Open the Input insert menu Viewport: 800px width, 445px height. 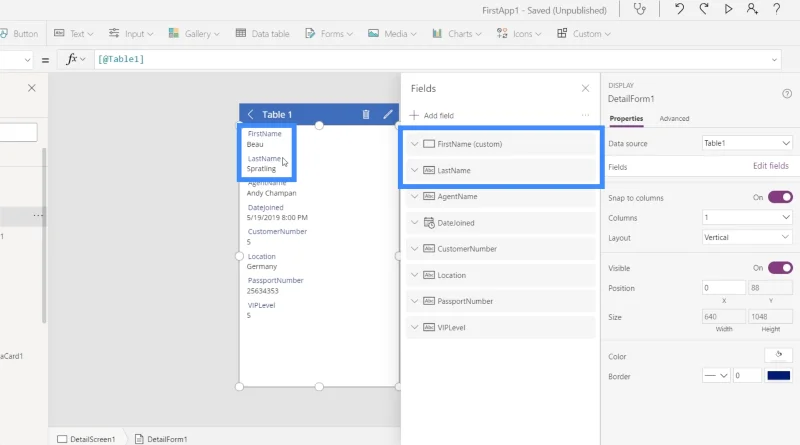[x=131, y=34]
